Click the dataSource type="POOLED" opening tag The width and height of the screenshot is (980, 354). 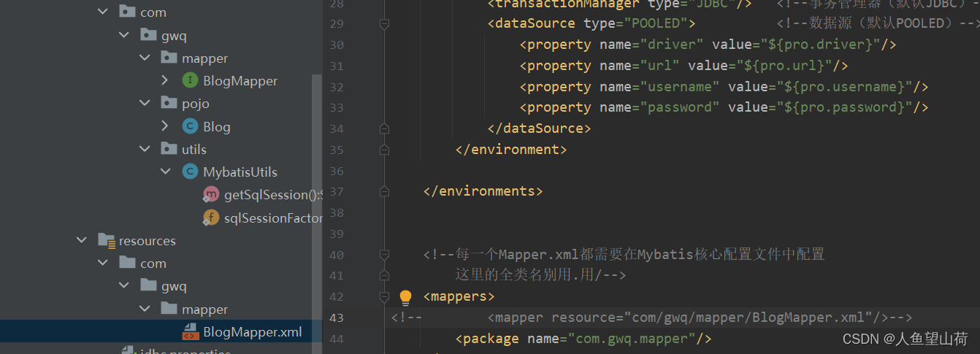(591, 23)
